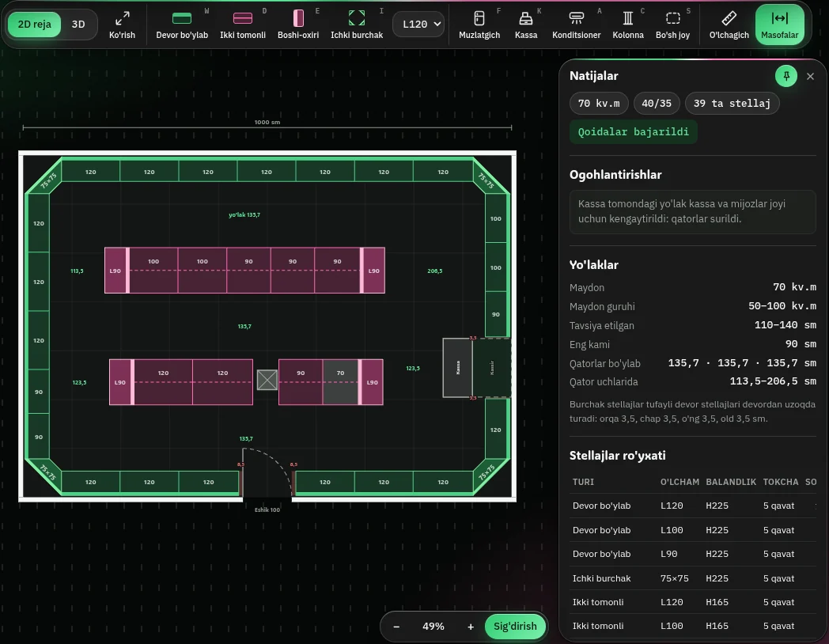Select the Ko'rish view tool
Viewport: 829px width, 644px height.
tap(122, 25)
